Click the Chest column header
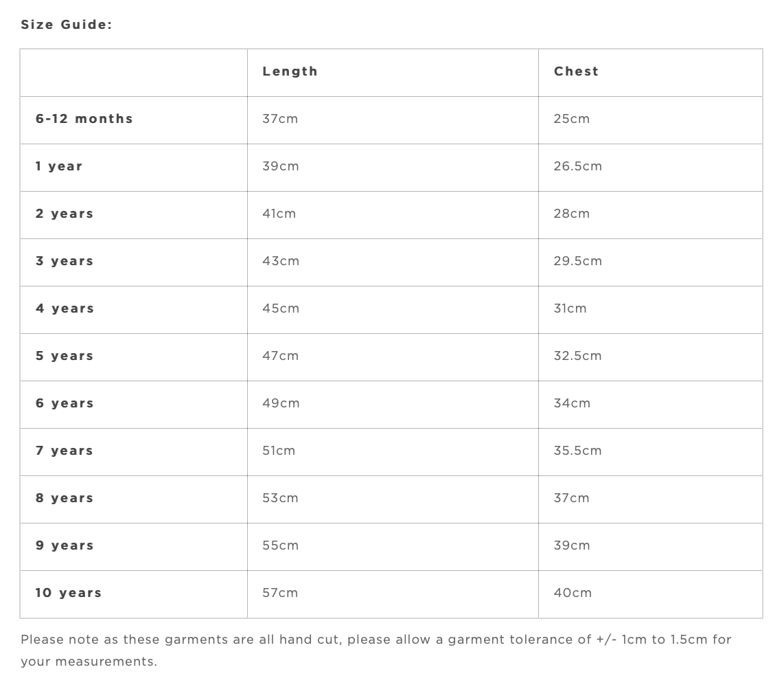Viewport: 784px width, 687px height. tap(576, 71)
